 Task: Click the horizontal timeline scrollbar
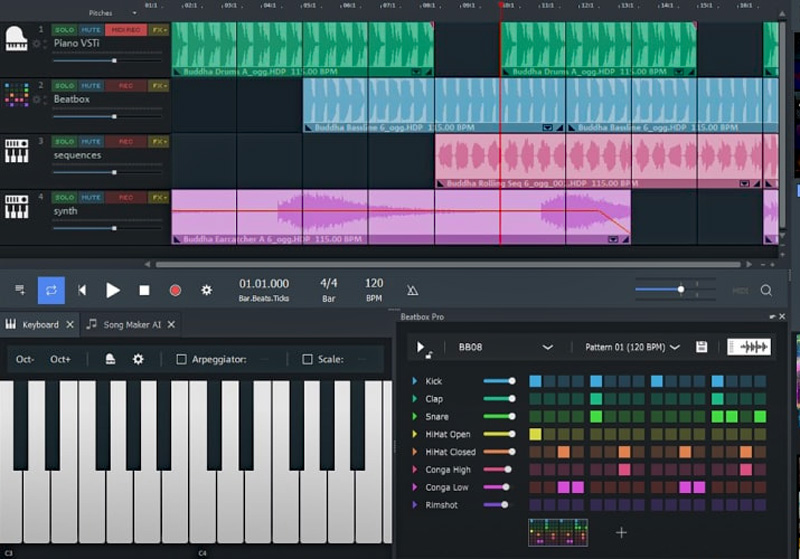(x=448, y=264)
